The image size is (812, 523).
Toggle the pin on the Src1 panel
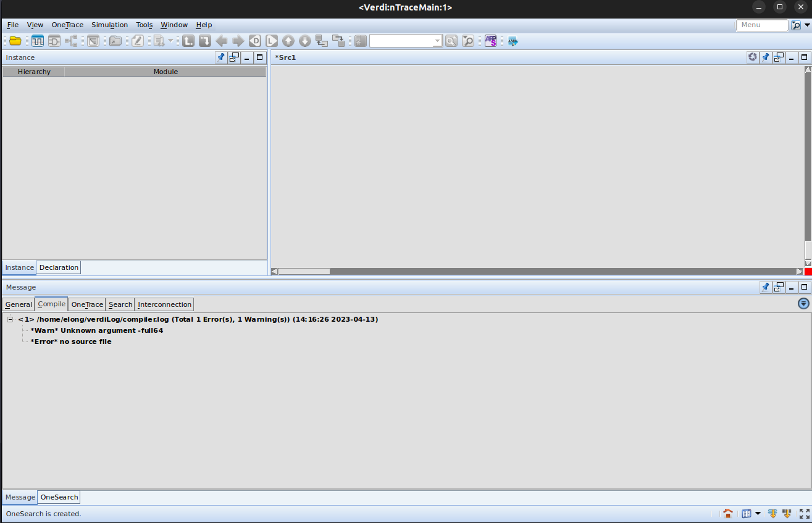click(x=766, y=57)
